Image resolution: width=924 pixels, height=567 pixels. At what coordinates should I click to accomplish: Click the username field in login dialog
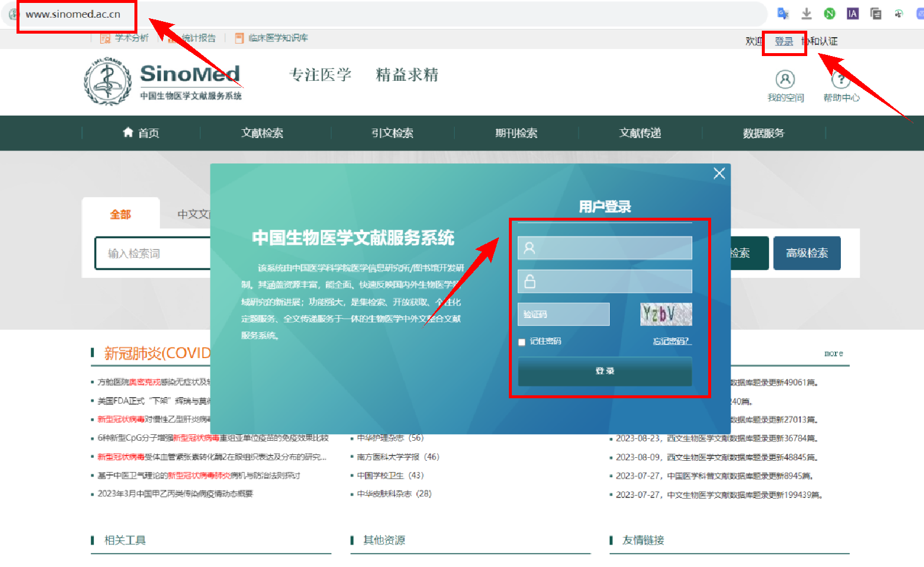click(x=604, y=248)
